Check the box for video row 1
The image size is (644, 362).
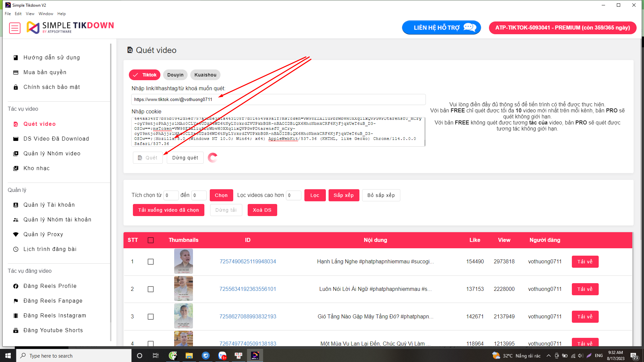point(151,262)
